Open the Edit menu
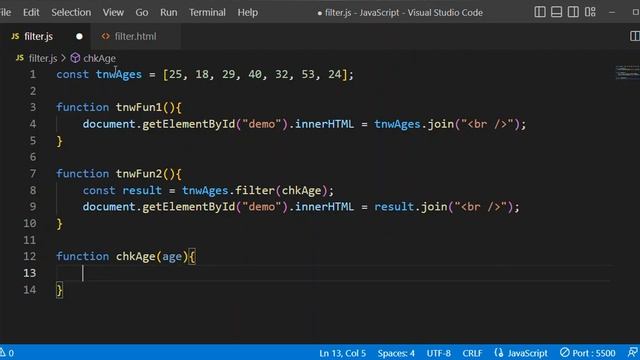This screenshot has width=640, height=360. point(31,12)
